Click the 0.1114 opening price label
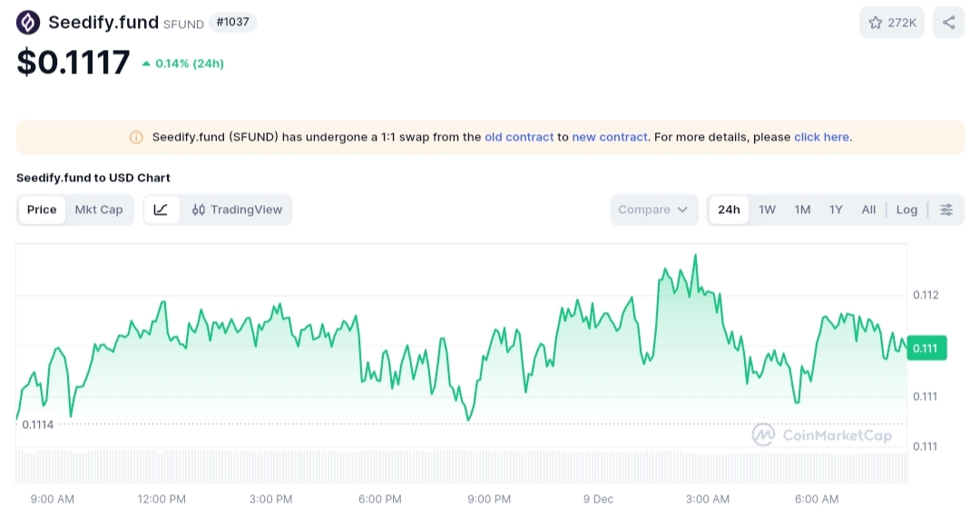This screenshot has height=519, width=980. click(37, 425)
